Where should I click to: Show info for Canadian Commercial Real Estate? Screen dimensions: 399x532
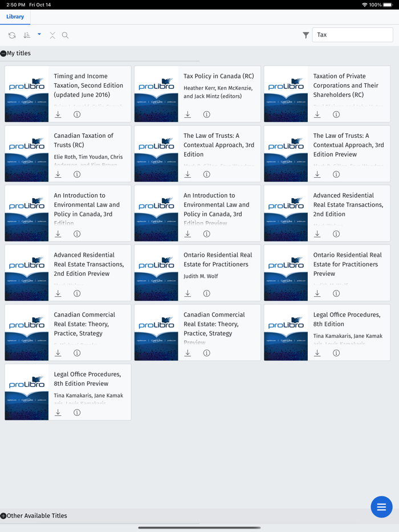click(x=77, y=353)
